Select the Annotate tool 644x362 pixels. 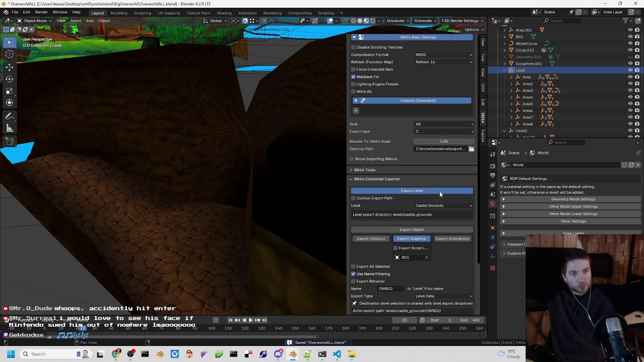pos(9,116)
